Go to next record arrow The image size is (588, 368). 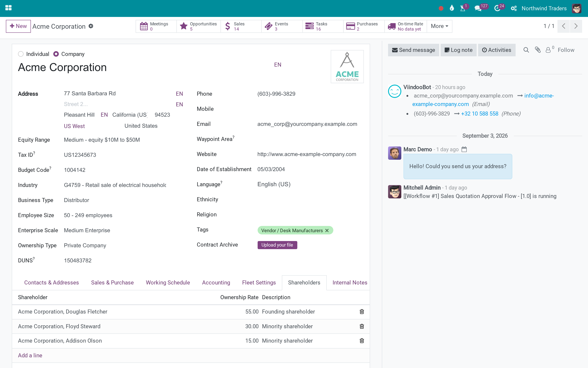point(576,26)
